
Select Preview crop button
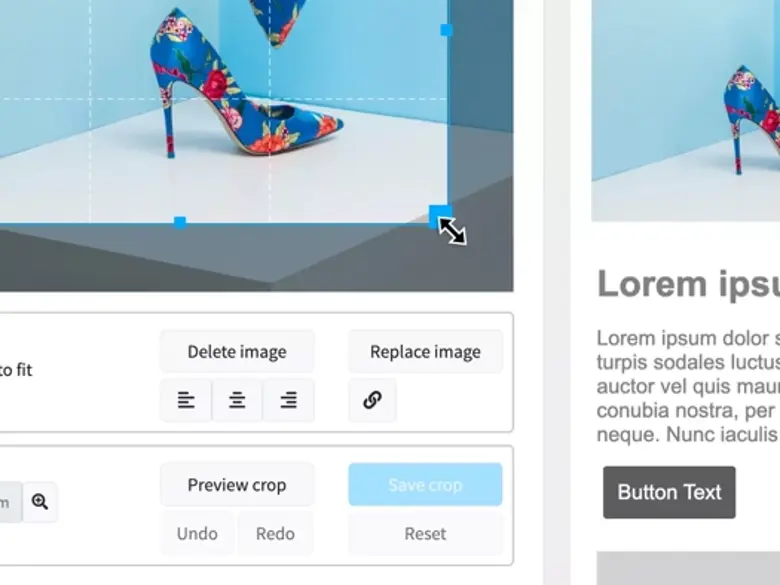[237, 485]
